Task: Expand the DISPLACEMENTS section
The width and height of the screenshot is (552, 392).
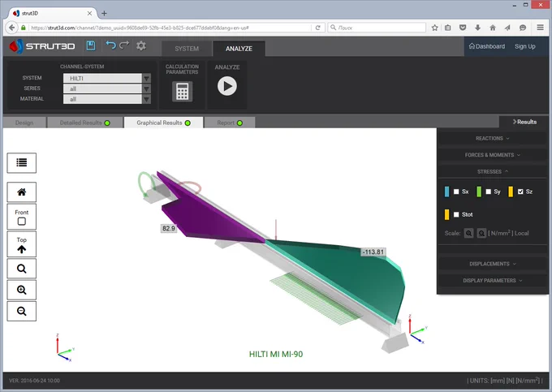Action: [x=492, y=264]
